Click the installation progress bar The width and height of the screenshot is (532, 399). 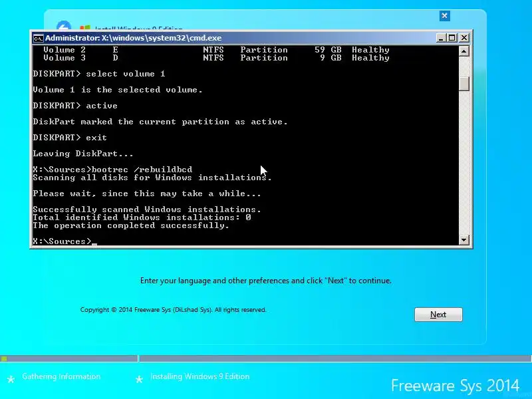coord(265,358)
